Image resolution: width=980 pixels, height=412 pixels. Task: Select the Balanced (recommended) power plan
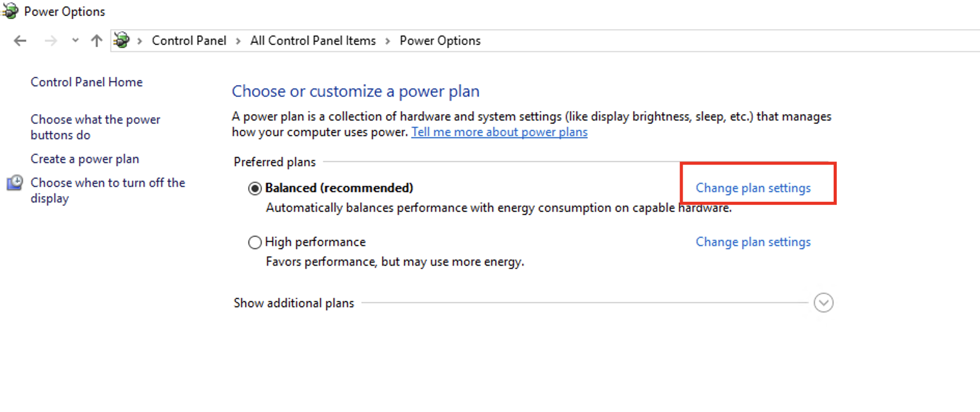point(255,188)
